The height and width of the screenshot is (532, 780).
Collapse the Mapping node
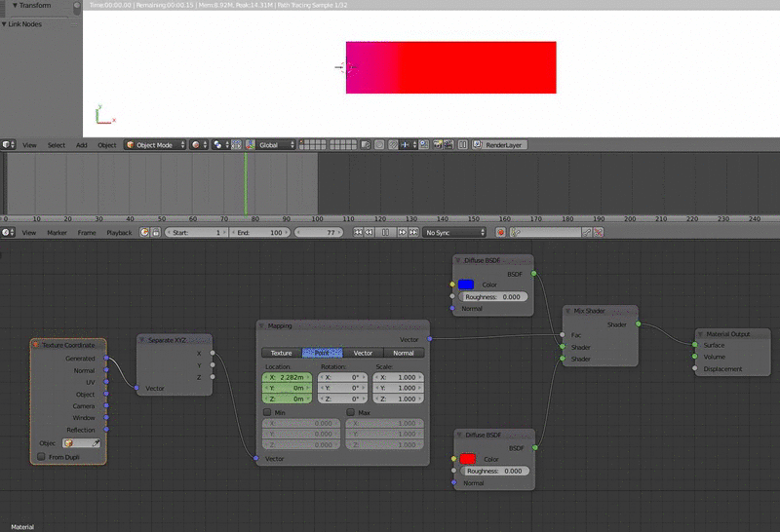click(261, 325)
